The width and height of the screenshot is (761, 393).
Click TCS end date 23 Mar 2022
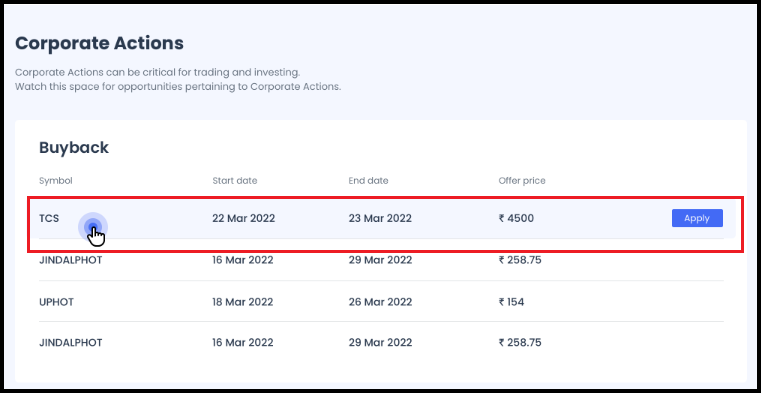click(x=380, y=218)
